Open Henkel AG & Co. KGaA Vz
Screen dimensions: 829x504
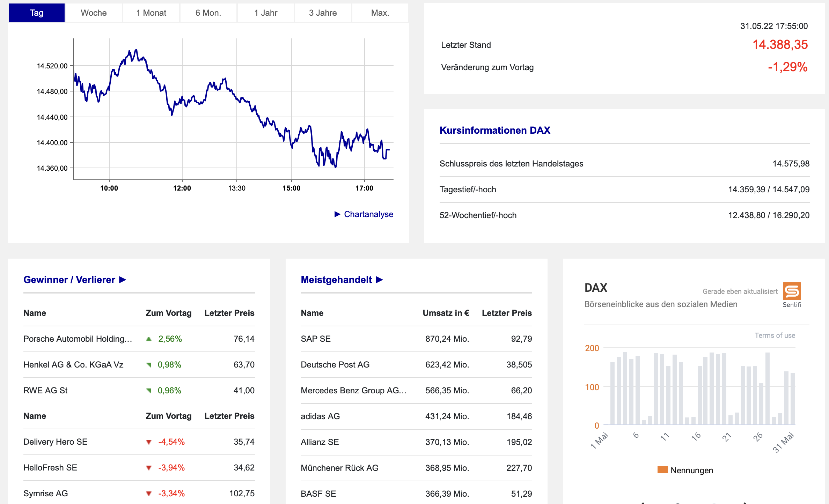pos(73,364)
